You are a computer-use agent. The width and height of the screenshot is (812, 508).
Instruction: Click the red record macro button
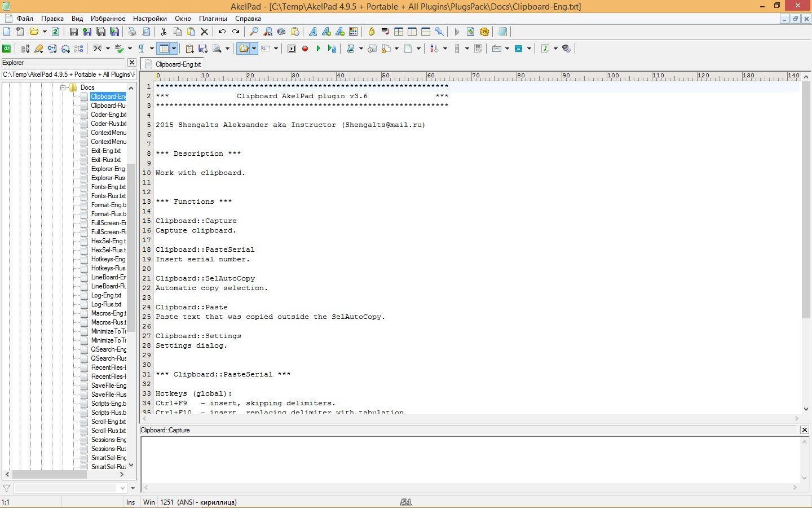(x=305, y=49)
